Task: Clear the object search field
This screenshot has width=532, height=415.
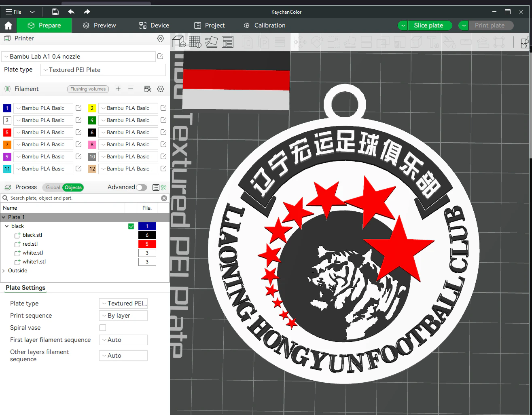Action: (x=164, y=198)
